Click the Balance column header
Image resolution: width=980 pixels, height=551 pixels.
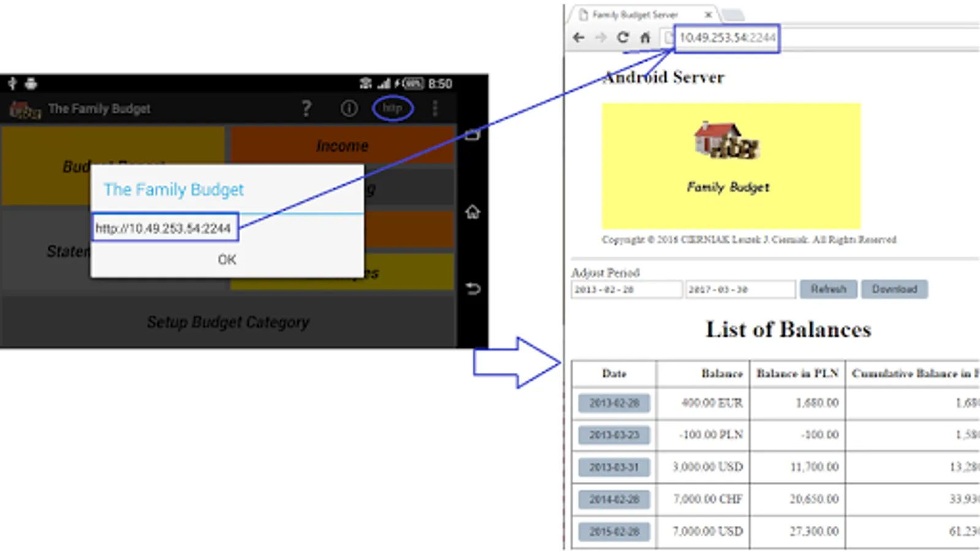point(703,373)
